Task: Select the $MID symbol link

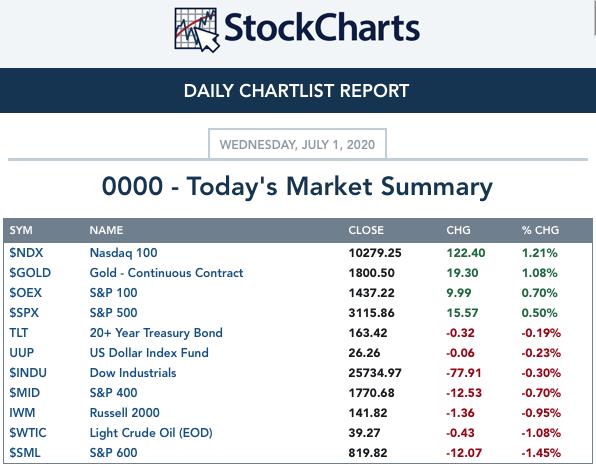Action: [x=25, y=393]
